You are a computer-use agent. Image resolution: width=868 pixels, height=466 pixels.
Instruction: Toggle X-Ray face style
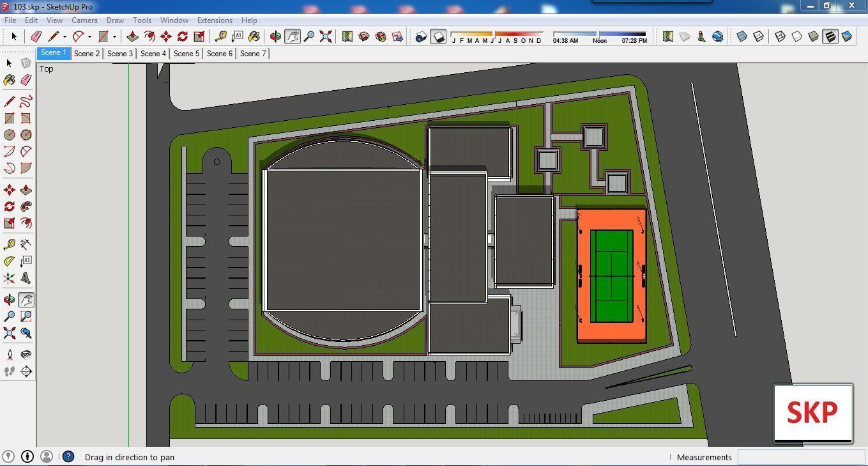pyautogui.click(x=742, y=36)
